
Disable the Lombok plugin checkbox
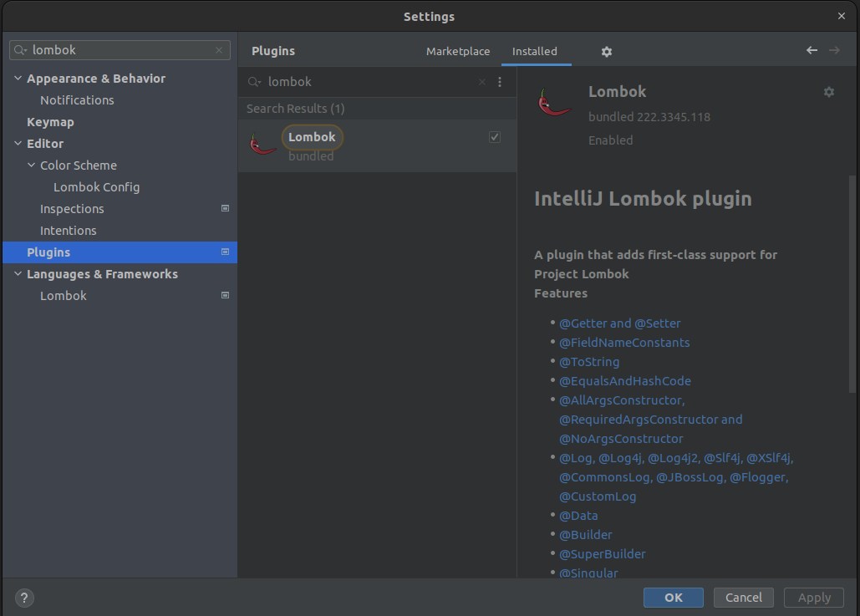(494, 137)
